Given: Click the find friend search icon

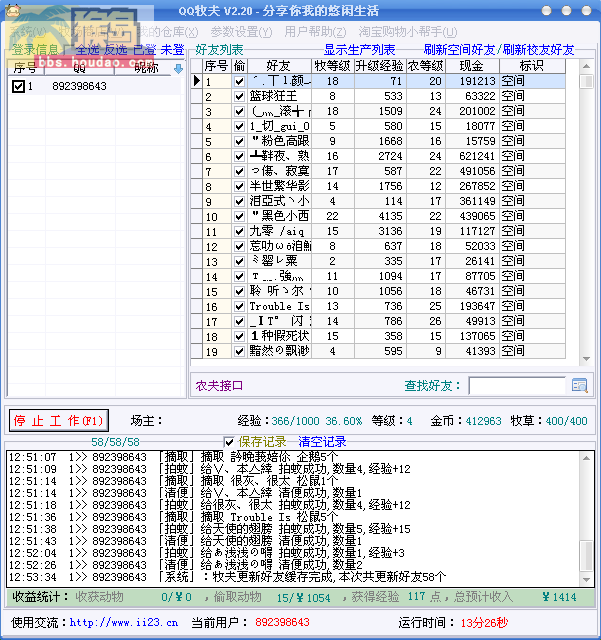Looking at the screenshot, I should 579,385.
